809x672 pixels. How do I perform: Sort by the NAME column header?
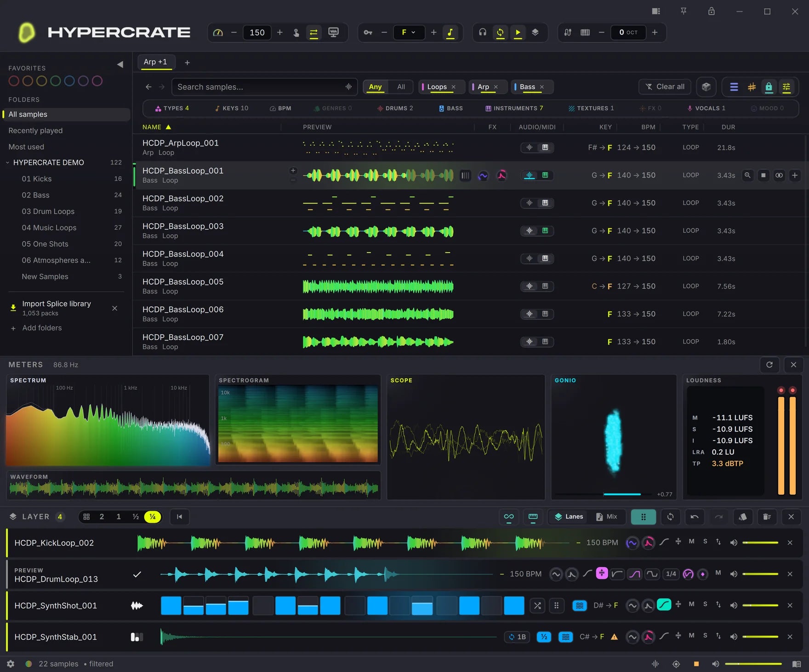[156, 127]
